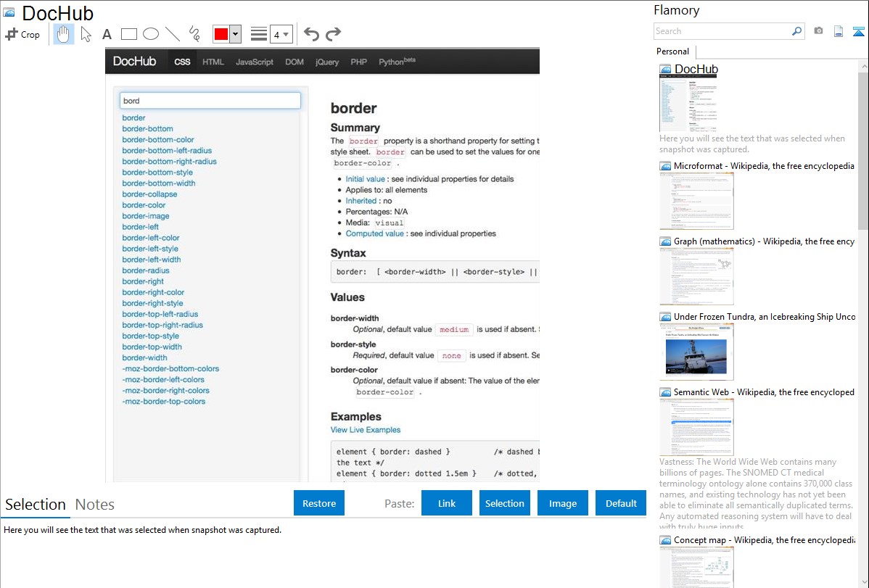
Task: Activate the hand pan tool
Action: pyautogui.click(x=63, y=34)
